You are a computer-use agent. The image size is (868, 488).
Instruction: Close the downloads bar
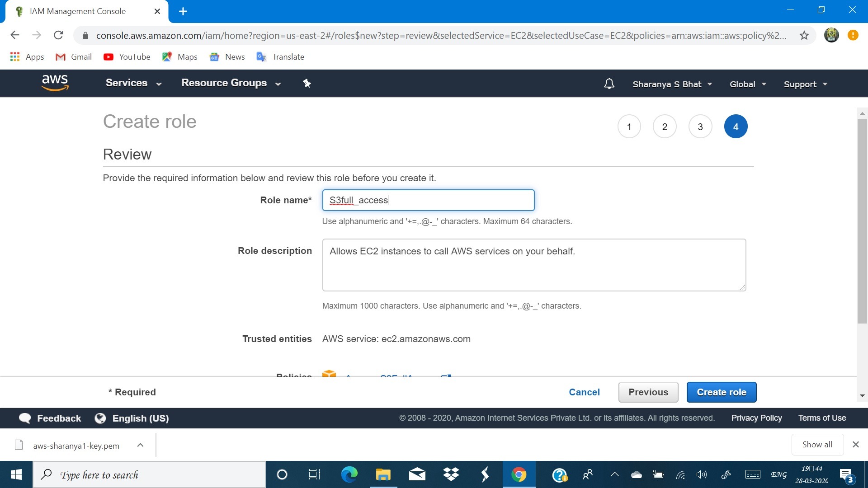[855, 445]
